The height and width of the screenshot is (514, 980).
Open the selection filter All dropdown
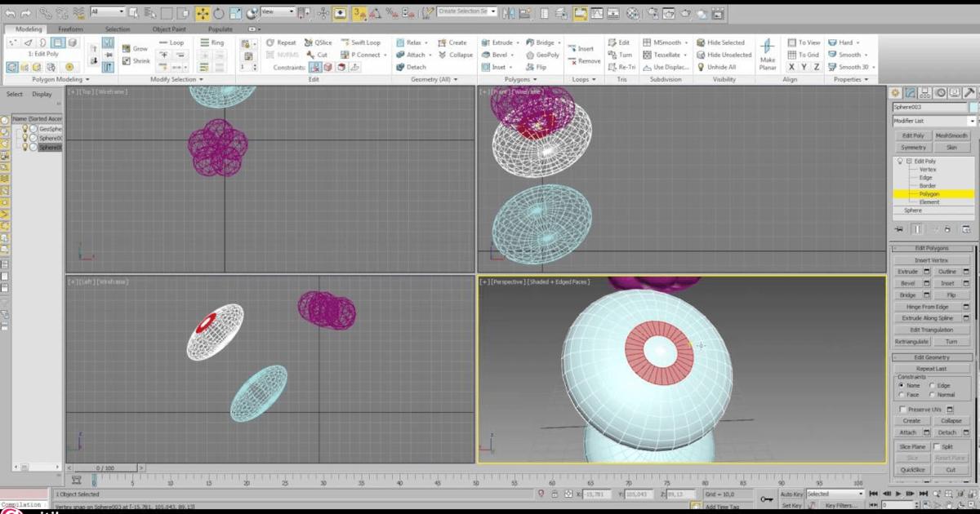[x=108, y=12]
